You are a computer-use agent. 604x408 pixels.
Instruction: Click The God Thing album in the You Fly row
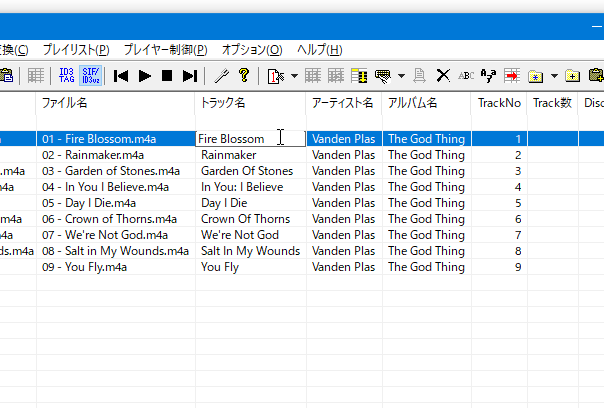426,267
